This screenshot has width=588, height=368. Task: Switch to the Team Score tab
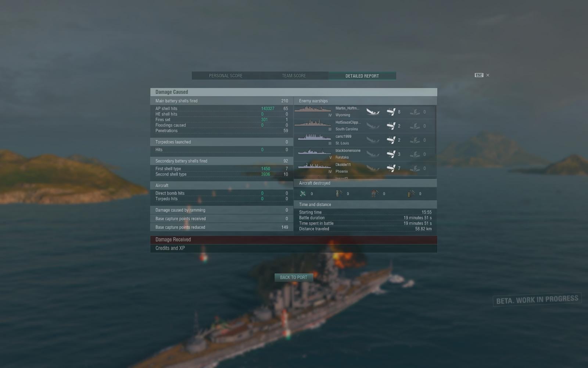294,76
